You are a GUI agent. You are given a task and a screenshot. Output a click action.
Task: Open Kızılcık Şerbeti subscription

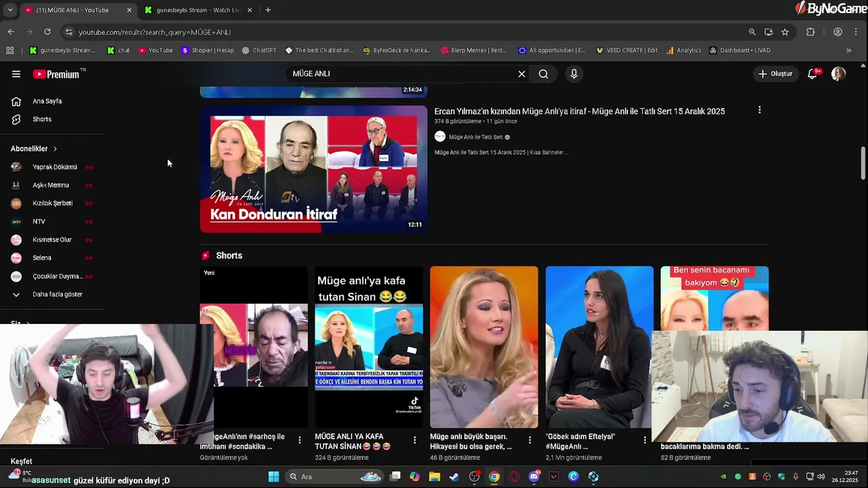tap(52, 203)
